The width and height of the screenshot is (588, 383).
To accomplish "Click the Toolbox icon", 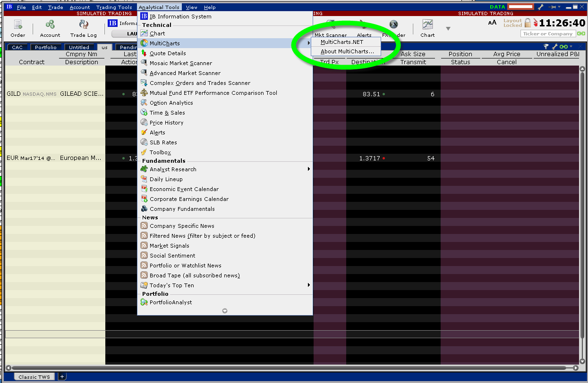I will click(145, 152).
